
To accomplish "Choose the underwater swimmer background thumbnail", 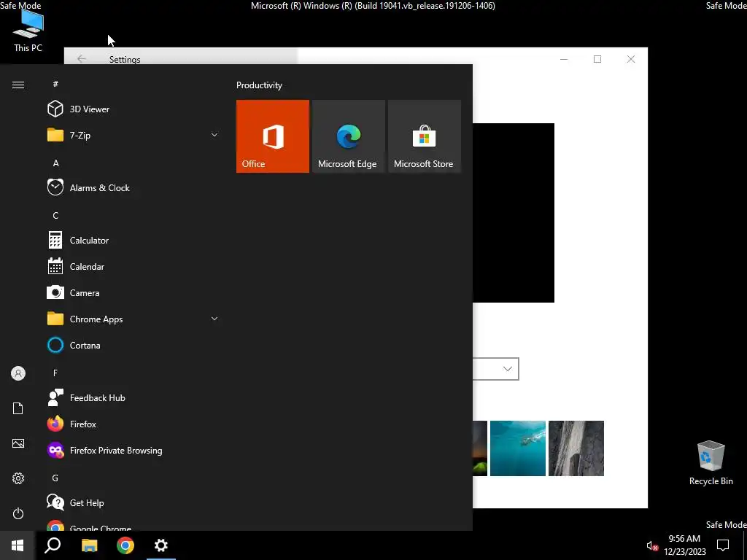I will coord(518,448).
